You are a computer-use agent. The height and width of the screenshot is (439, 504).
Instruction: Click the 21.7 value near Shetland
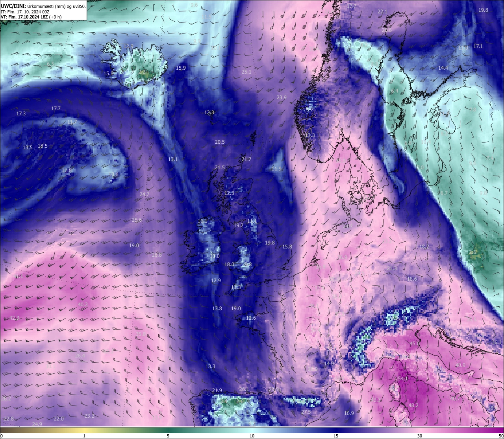click(246, 159)
